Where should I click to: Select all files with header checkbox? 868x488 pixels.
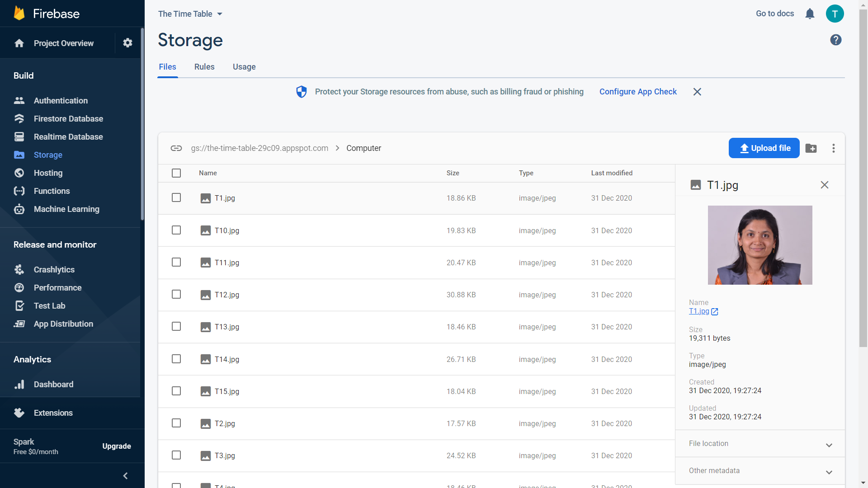click(x=176, y=173)
